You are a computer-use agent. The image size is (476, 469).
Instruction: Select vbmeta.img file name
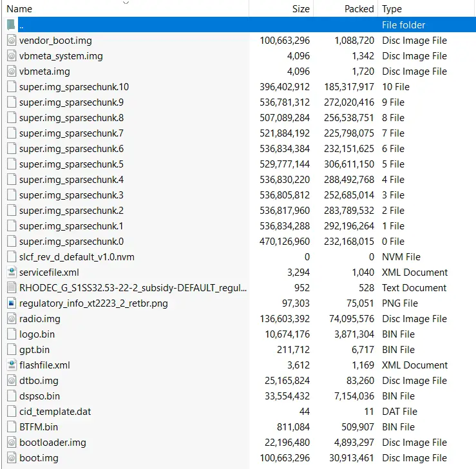pyautogui.click(x=44, y=72)
